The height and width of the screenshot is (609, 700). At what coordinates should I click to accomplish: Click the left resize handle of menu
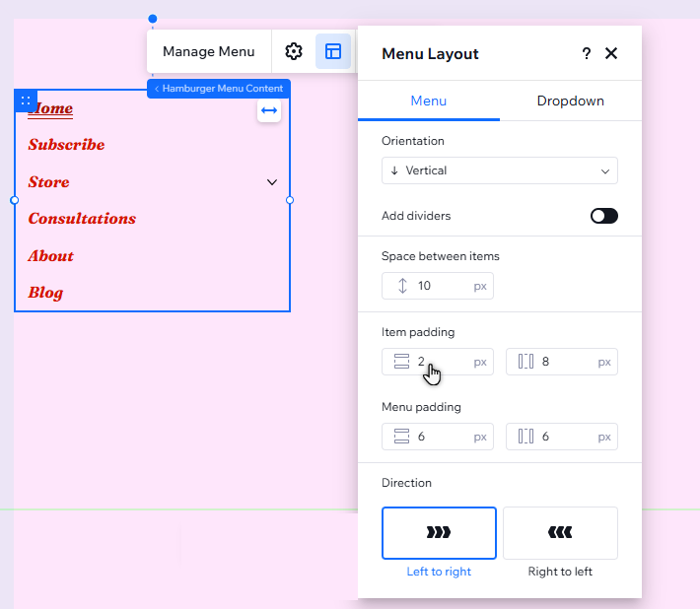pos(14,200)
